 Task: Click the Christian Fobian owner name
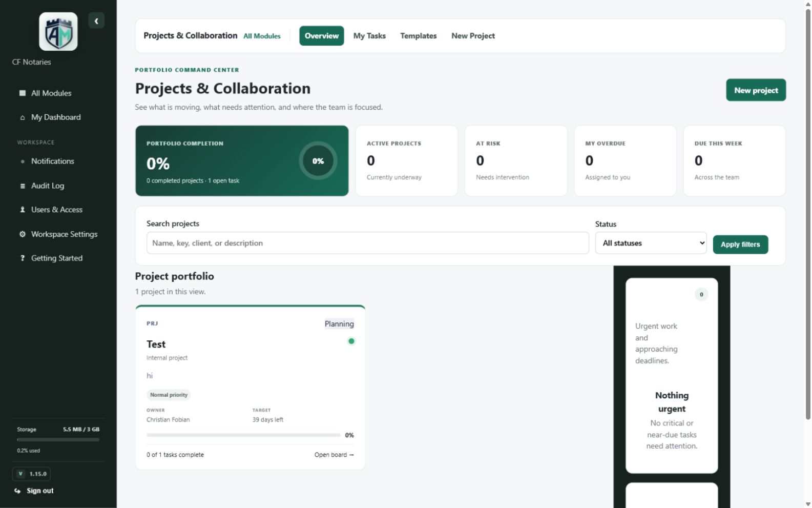pyautogui.click(x=168, y=420)
